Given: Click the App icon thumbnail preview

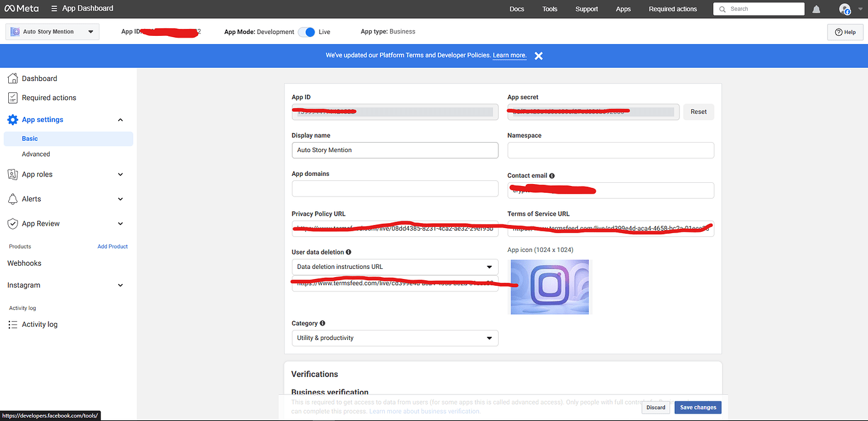Looking at the screenshot, I should [549, 287].
